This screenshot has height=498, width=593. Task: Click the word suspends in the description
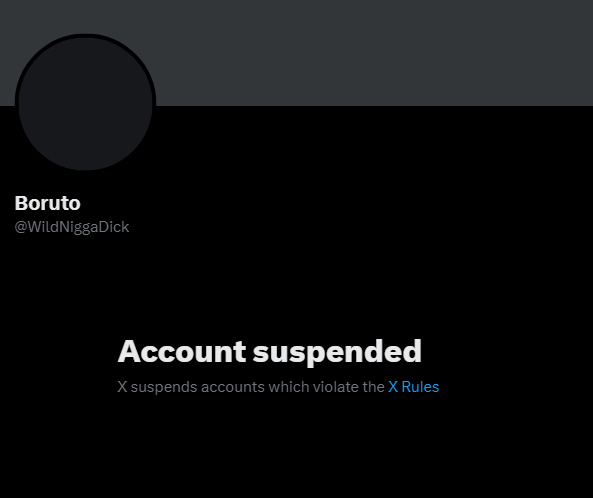(164, 388)
